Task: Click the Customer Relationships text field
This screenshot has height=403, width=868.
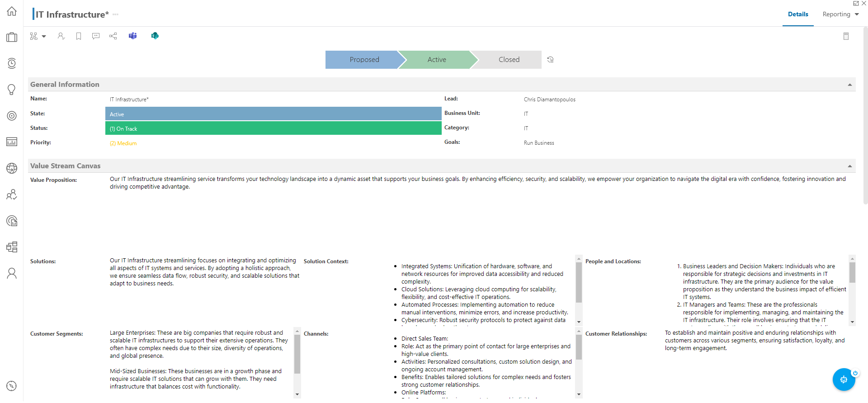Action: pyautogui.click(x=755, y=341)
